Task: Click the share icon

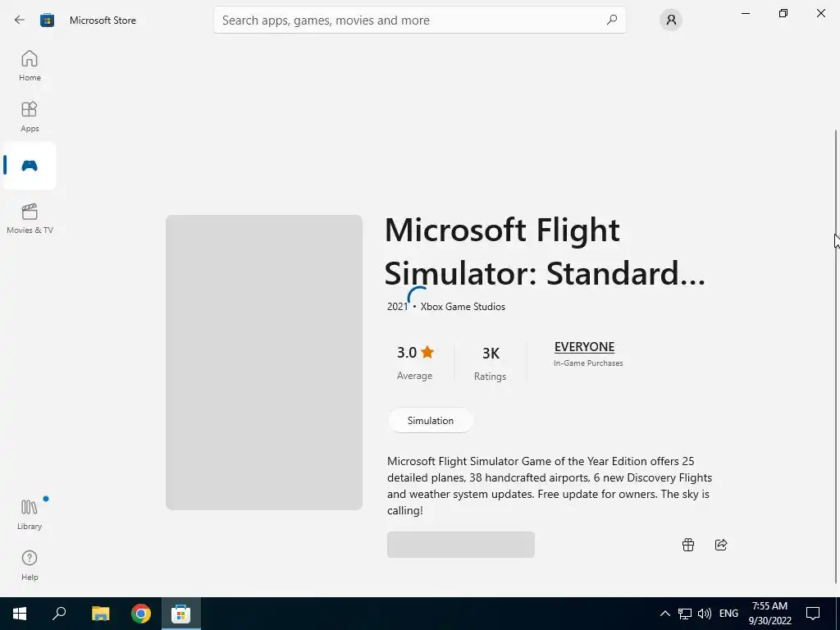Action: (x=721, y=545)
